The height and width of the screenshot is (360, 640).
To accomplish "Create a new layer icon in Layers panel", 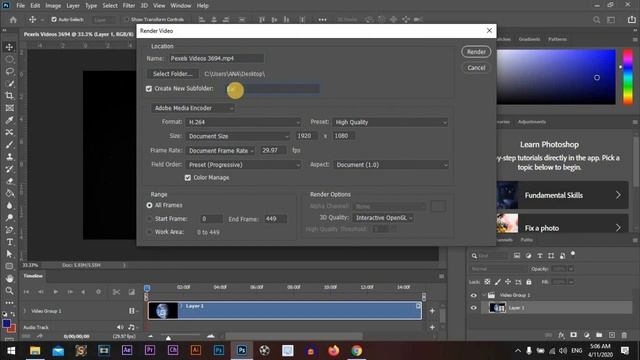I will pyautogui.click(x=611, y=335).
